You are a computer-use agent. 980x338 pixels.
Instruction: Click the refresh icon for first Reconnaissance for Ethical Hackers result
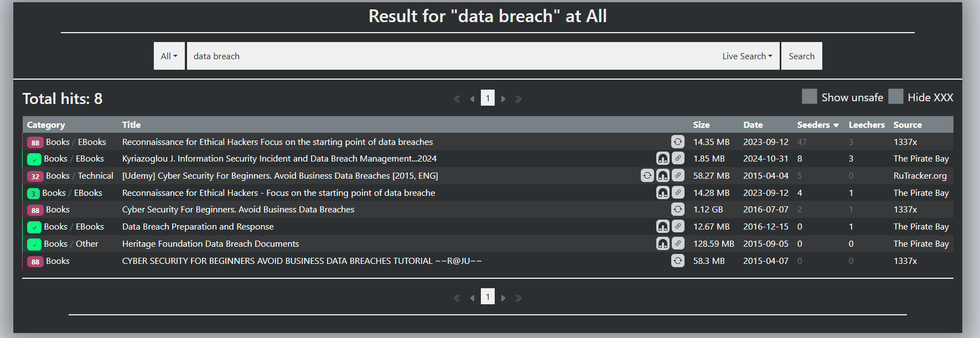[678, 142]
